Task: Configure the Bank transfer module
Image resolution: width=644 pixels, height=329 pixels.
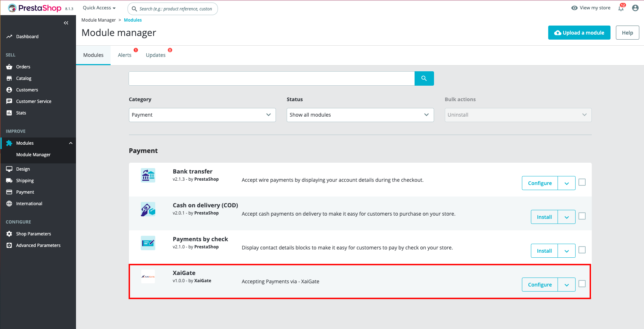Action: tap(540, 183)
